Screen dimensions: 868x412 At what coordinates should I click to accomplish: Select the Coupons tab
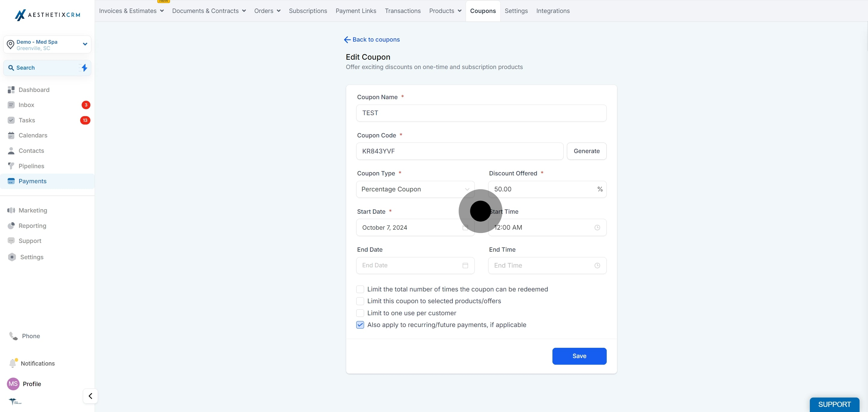pos(483,11)
